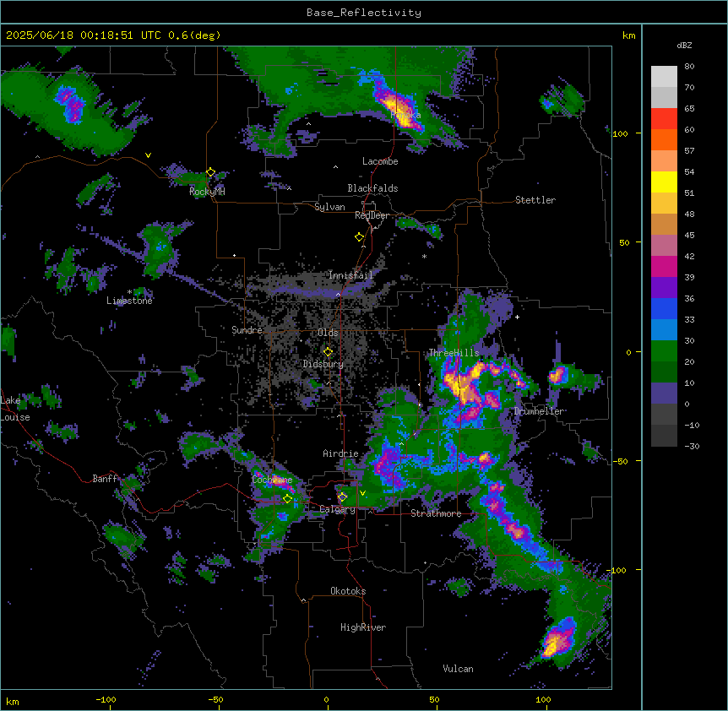The height and width of the screenshot is (711, 728).
Task: Select the Lake Louise label
Action: (15, 409)
